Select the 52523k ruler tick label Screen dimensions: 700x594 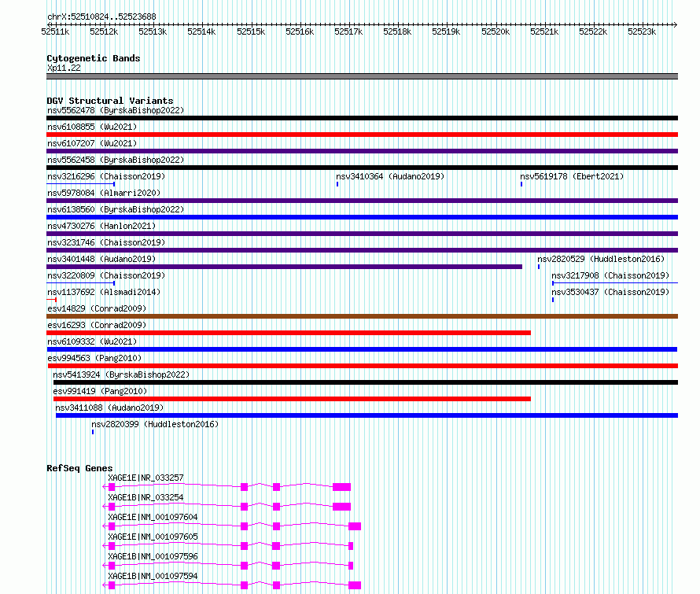click(642, 31)
